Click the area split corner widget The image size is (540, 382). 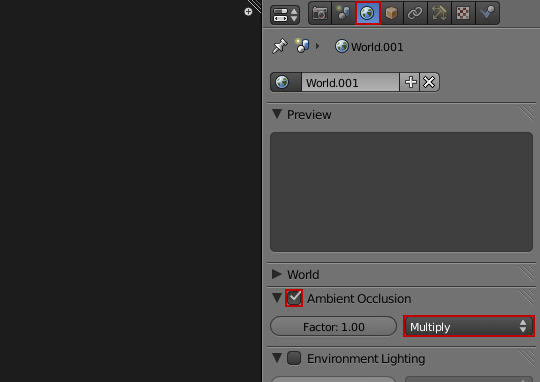point(255,6)
